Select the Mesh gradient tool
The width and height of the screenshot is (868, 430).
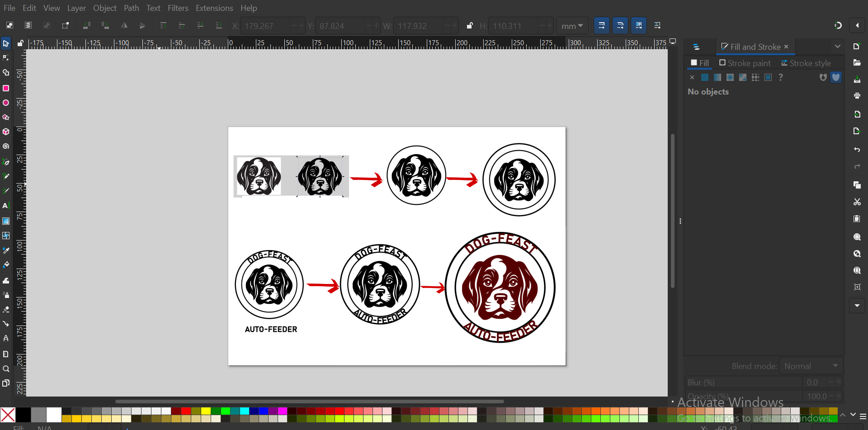pyautogui.click(x=6, y=236)
